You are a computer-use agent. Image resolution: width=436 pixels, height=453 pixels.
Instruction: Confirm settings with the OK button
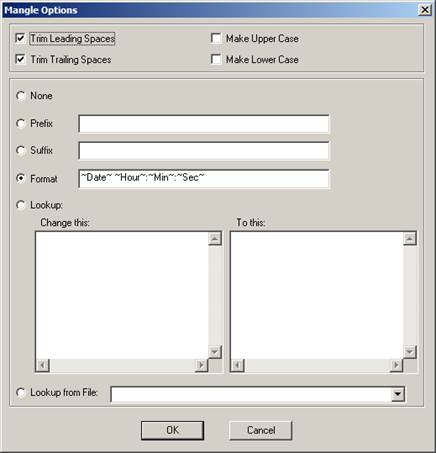[x=172, y=430]
